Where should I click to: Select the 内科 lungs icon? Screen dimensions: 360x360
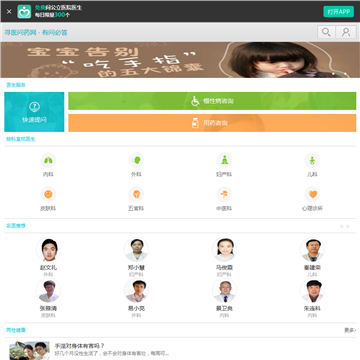tap(48, 160)
